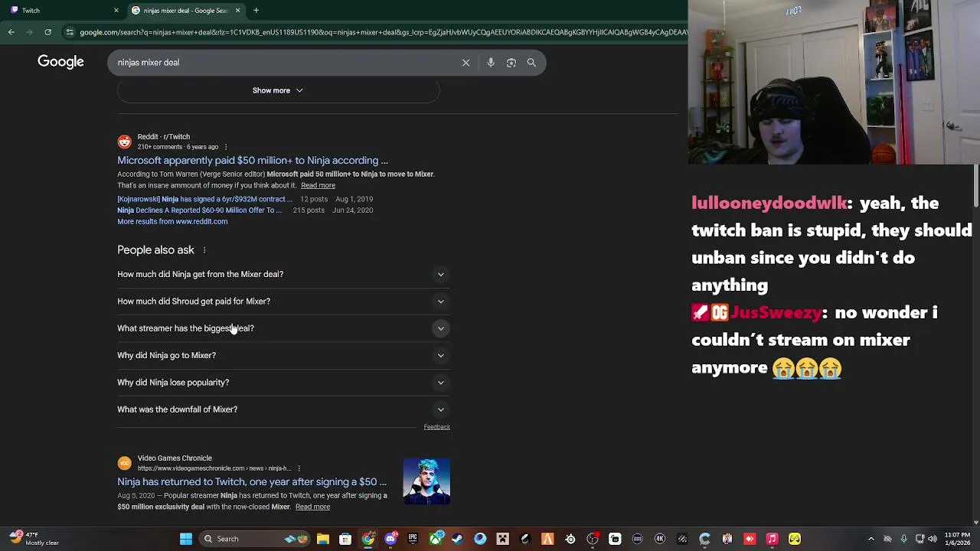Submit search with the magnifier icon

531,63
